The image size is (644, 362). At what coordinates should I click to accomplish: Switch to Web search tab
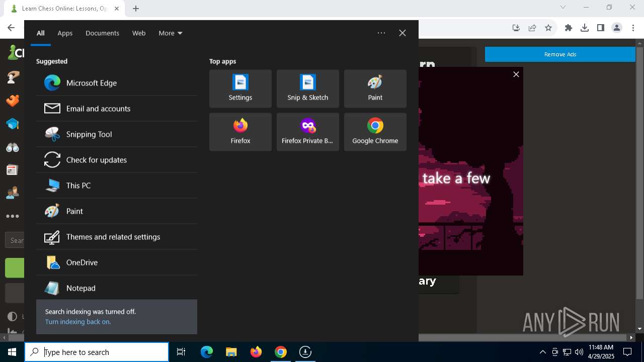click(x=139, y=33)
